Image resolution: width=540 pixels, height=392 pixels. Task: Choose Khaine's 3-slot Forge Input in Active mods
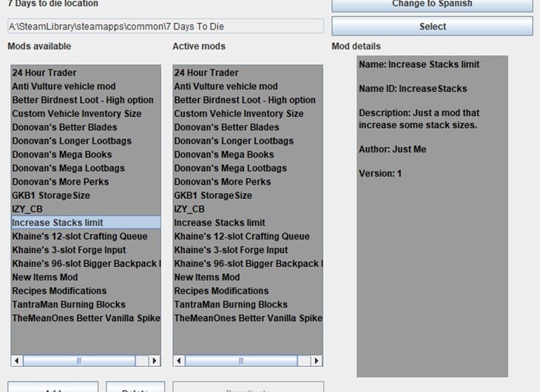point(248,250)
